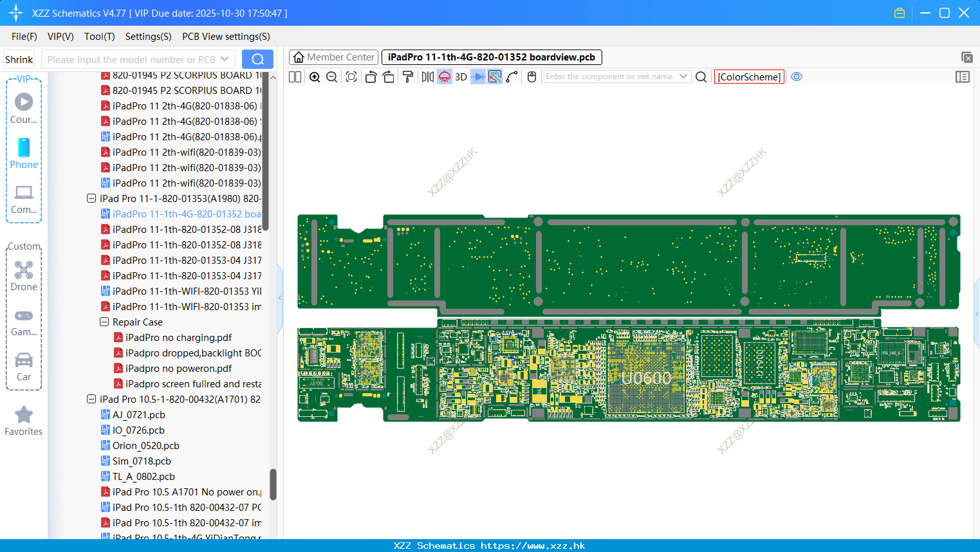
Task: Collapse iPad Pro 11-1-820-01353(A1980) folder
Action: click(x=91, y=199)
